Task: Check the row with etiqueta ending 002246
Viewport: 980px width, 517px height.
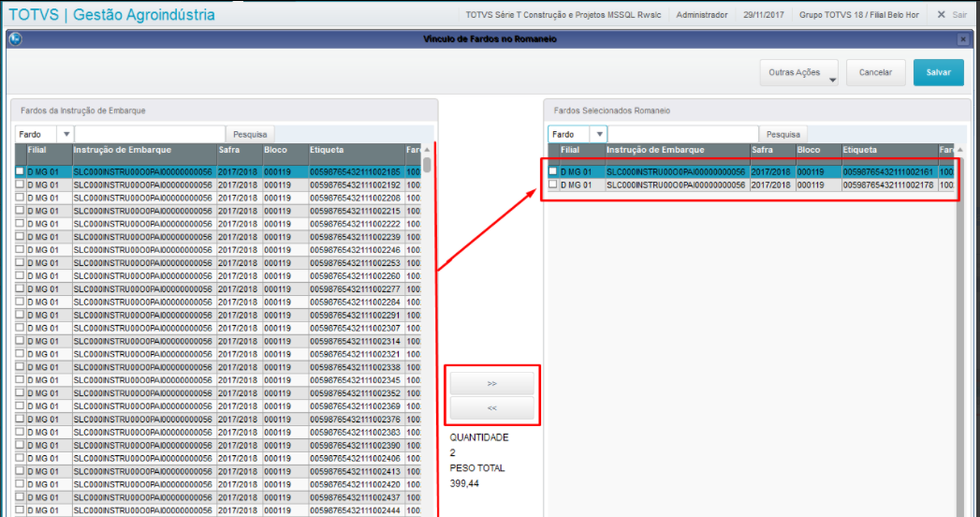Action: (20, 249)
